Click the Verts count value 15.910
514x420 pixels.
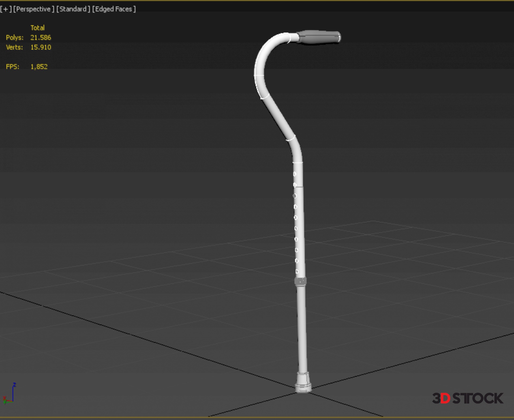(x=41, y=47)
